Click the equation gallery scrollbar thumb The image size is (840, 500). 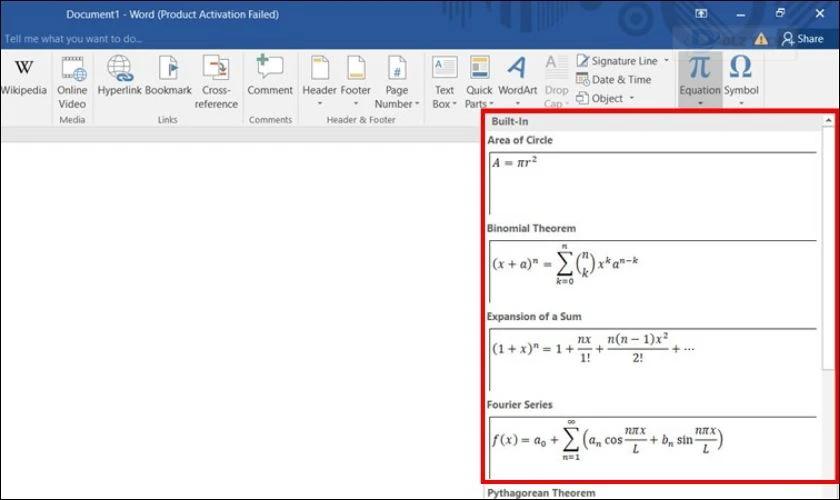point(828,248)
